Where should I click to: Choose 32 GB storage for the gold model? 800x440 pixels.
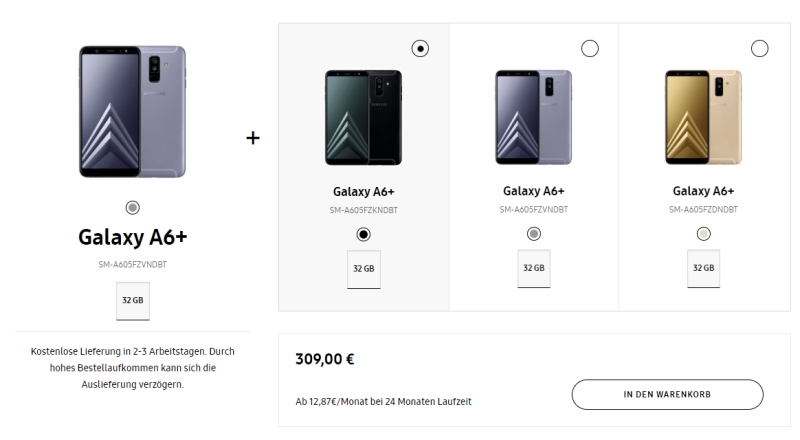pos(704,269)
